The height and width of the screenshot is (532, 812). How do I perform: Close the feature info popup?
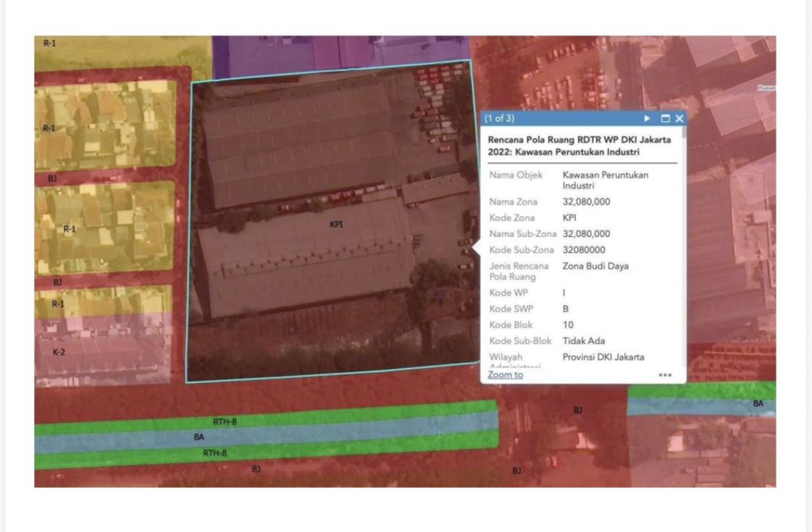click(x=680, y=119)
